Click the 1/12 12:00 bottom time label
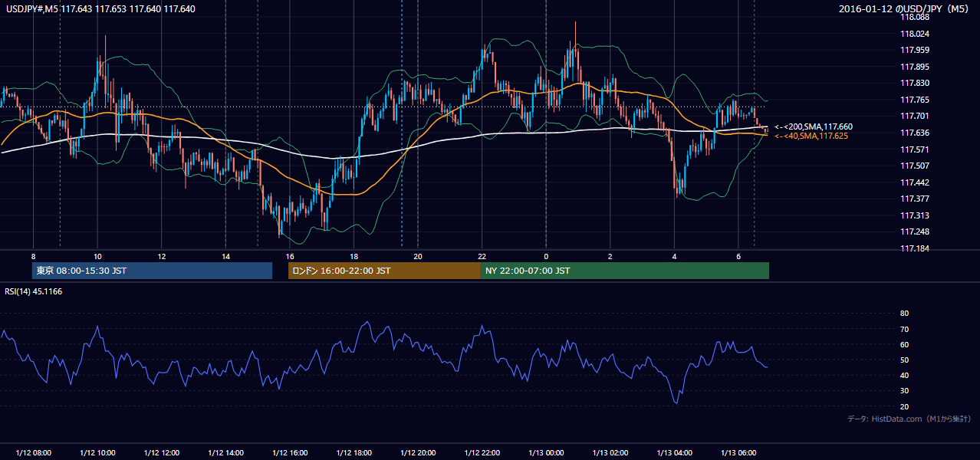Image resolution: width=980 pixels, height=460 pixels. point(161,453)
